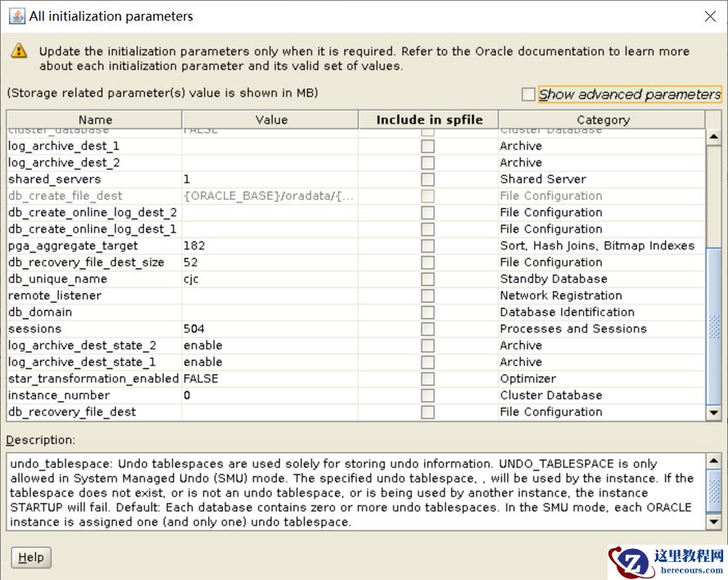Image resolution: width=728 pixels, height=580 pixels.
Task: Check spfile box for log_archive_dest_state_2
Action: click(x=427, y=346)
